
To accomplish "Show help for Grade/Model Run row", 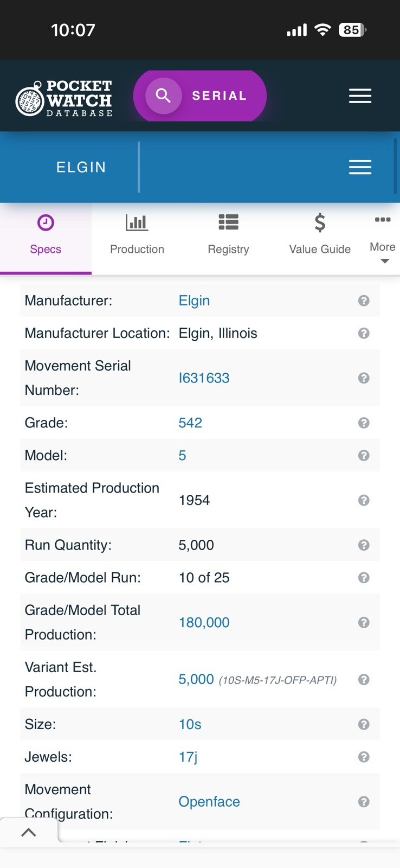I will (364, 577).
